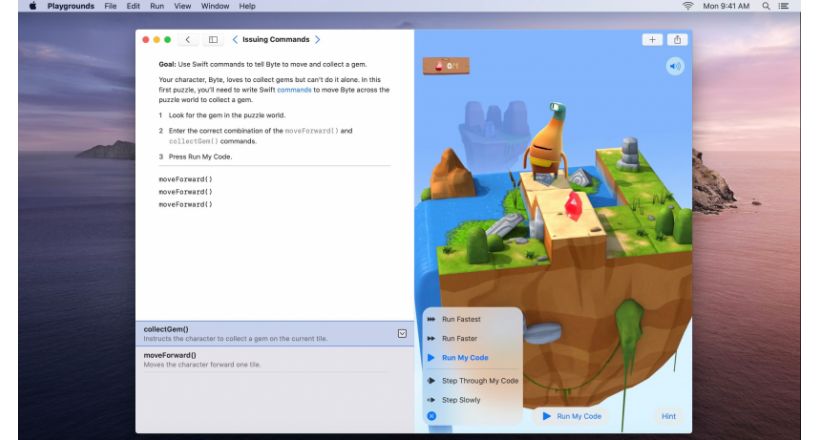This screenshot has height=440, width=820.
Task: Click step 3 Press Run My Code text
Action: click(x=200, y=156)
